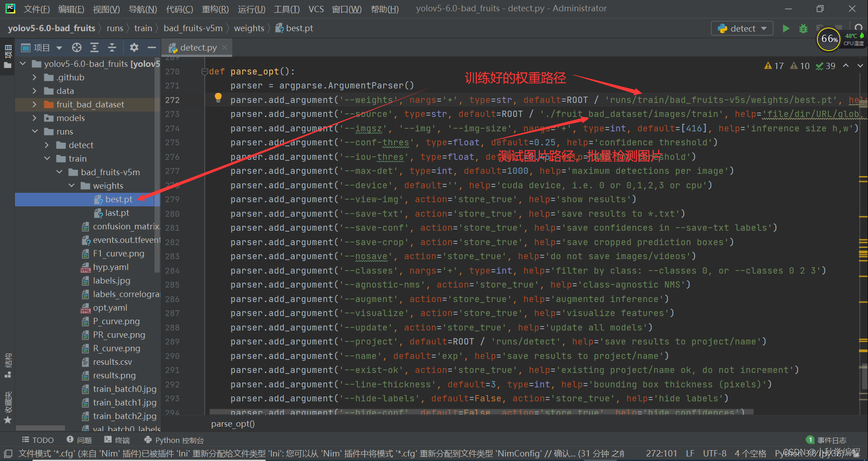The height and width of the screenshot is (461, 868).
Task: Open the 收藏夹 favorites side panel
Action: (8, 407)
